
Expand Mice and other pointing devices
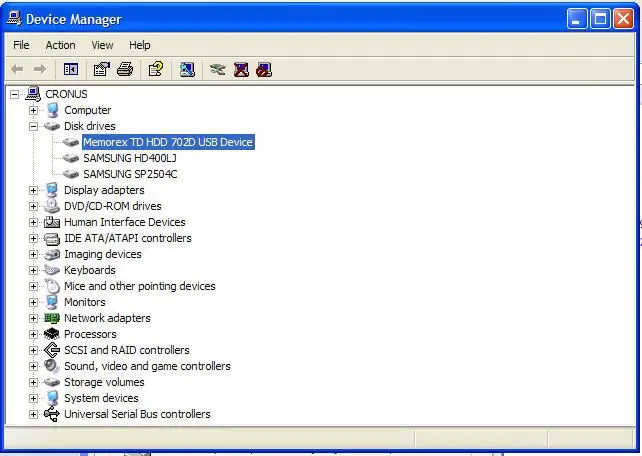point(34,286)
